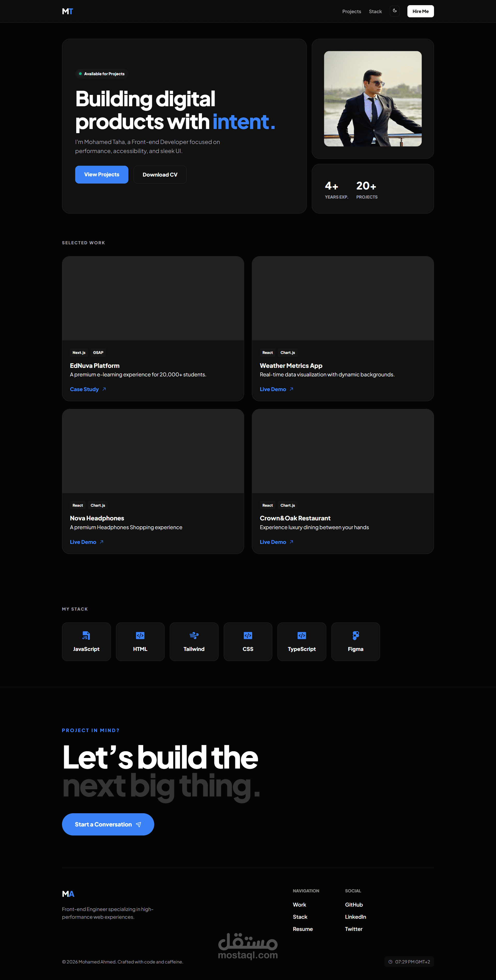
Task: Click arrow icon beside Crown&Oak Live Demo
Action: pyautogui.click(x=291, y=542)
